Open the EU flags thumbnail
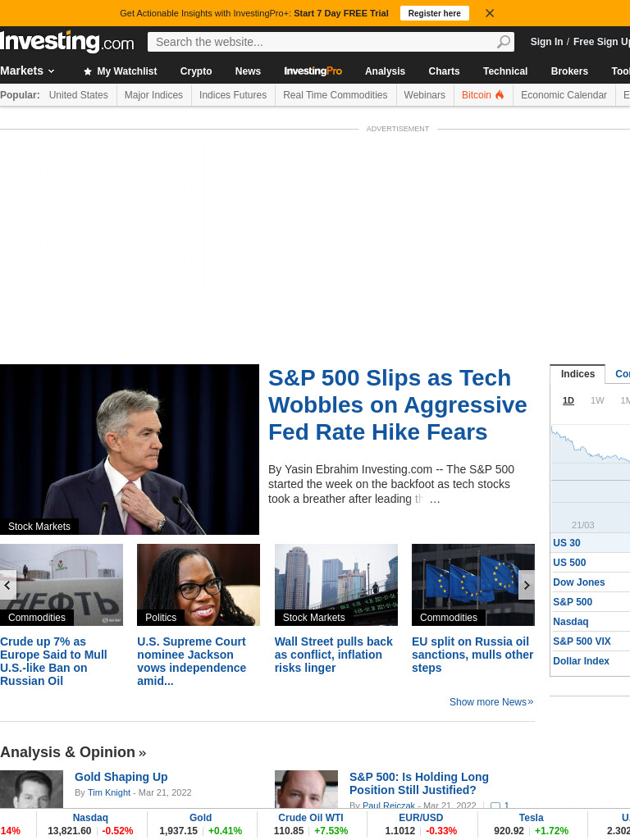630x840 pixels. click(x=473, y=584)
